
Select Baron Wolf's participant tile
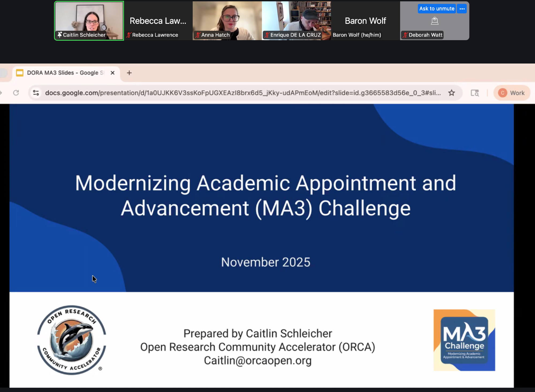365,21
